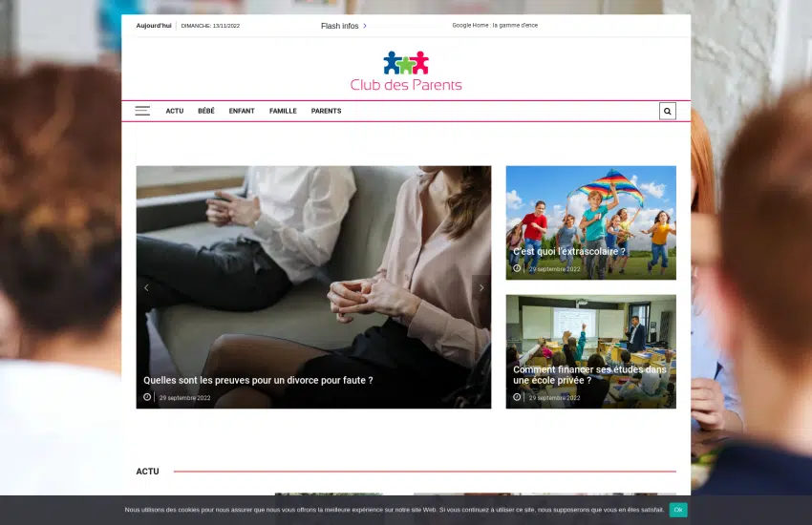Screen dimensions: 812x525
Task: Click the slider's next arrow
Action: pos(481,287)
